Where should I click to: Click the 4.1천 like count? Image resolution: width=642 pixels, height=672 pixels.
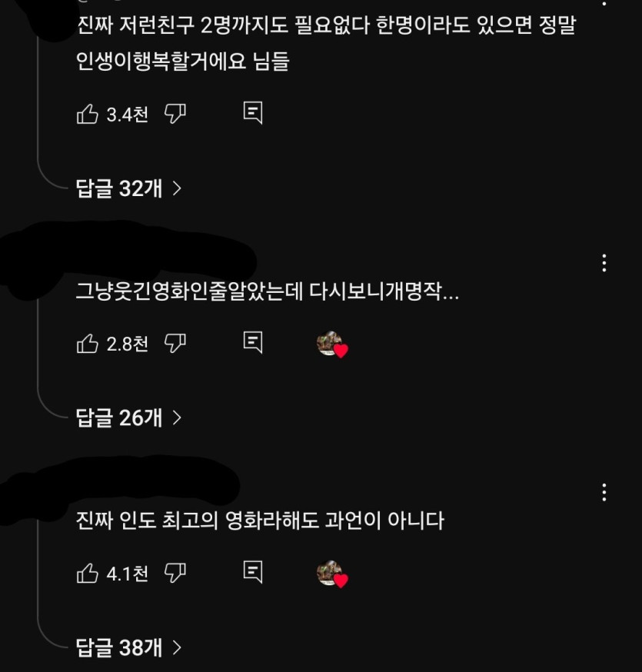pos(128,574)
